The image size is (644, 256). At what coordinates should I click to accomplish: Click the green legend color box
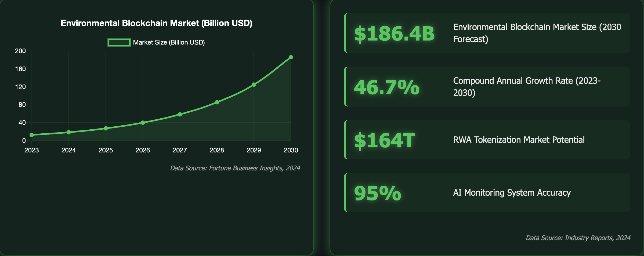(x=119, y=42)
